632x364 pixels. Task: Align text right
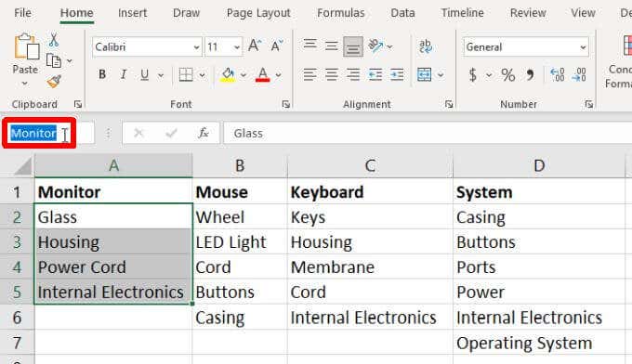point(353,74)
